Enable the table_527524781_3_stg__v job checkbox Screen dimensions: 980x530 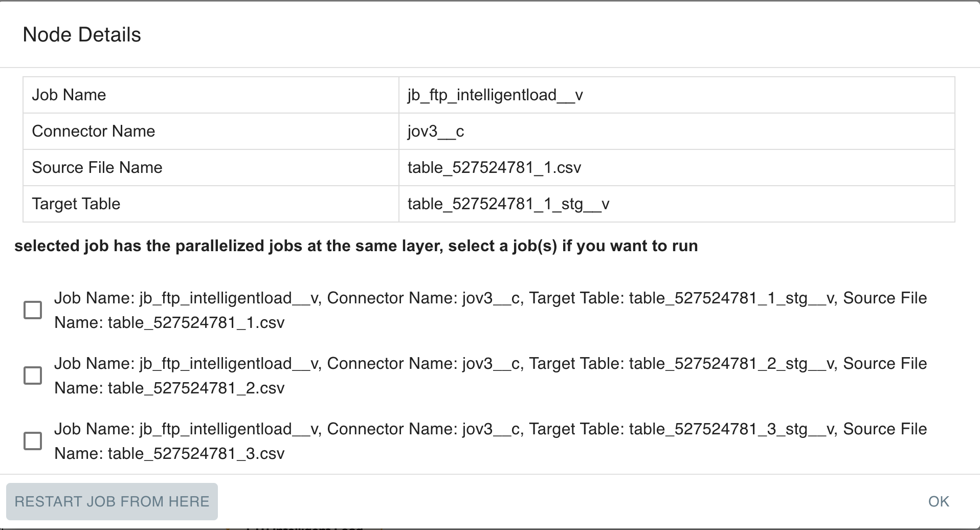click(33, 441)
